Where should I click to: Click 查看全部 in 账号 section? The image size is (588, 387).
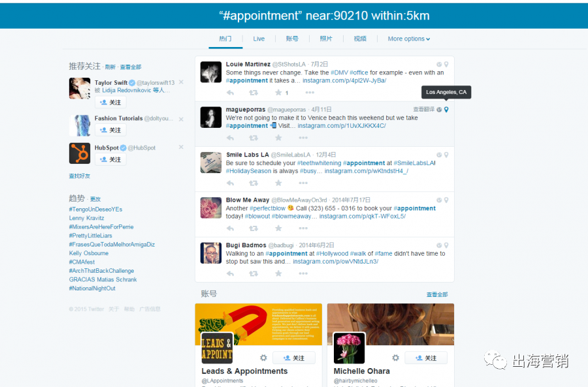[437, 294]
